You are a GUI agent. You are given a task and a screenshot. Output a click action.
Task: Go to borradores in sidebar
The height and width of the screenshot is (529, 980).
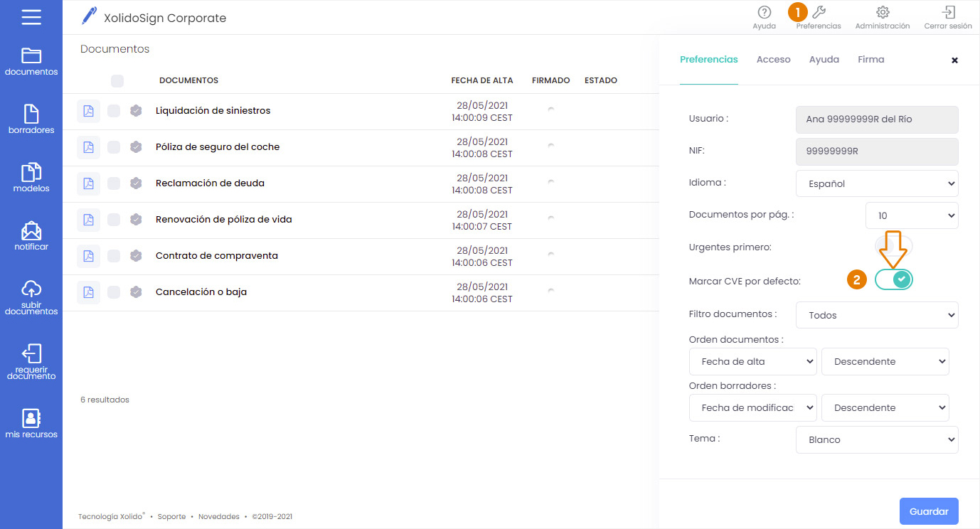pos(31,119)
